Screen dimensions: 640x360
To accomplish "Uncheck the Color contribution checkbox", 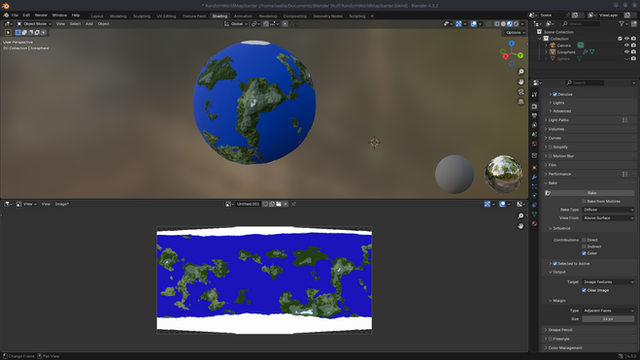I will click(584, 253).
